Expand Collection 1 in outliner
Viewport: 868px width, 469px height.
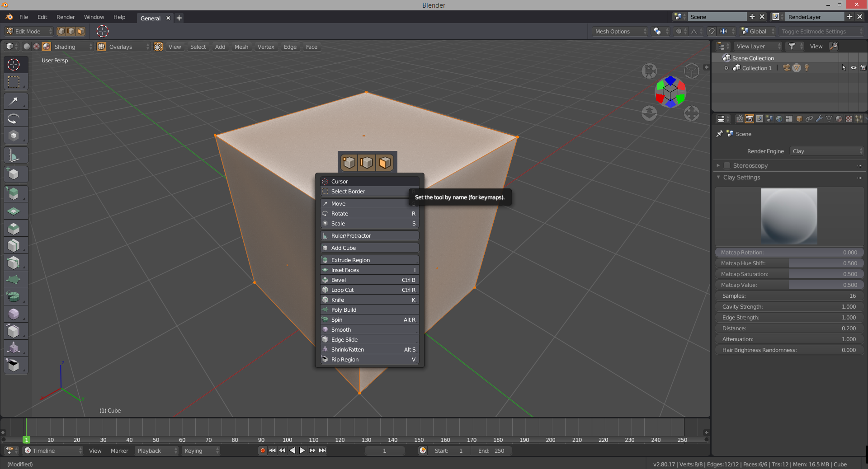726,68
